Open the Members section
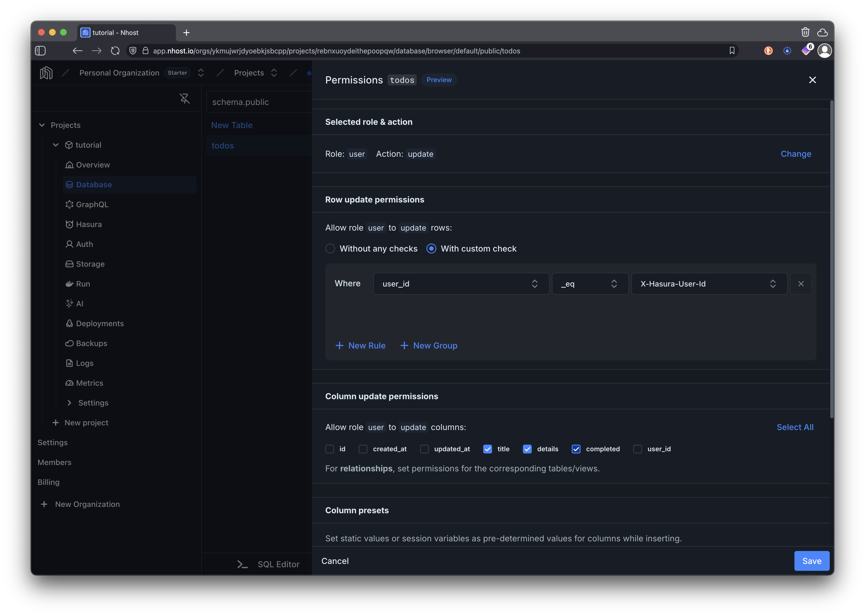Image resolution: width=865 pixels, height=616 pixels. pos(54,462)
